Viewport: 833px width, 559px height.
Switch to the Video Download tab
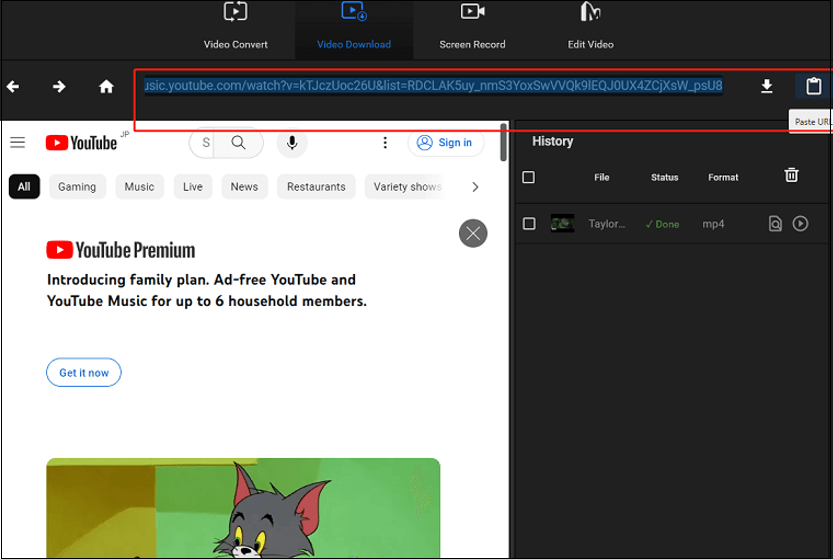pyautogui.click(x=354, y=28)
